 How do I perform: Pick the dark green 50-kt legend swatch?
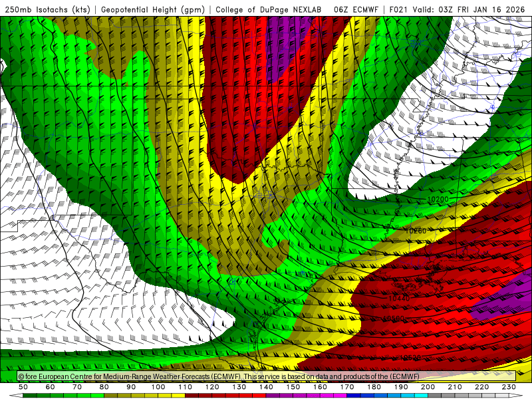tap(30, 396)
